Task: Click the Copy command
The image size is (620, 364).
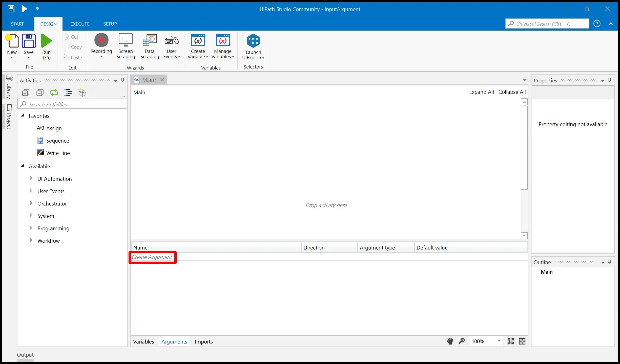Action: 73,47
